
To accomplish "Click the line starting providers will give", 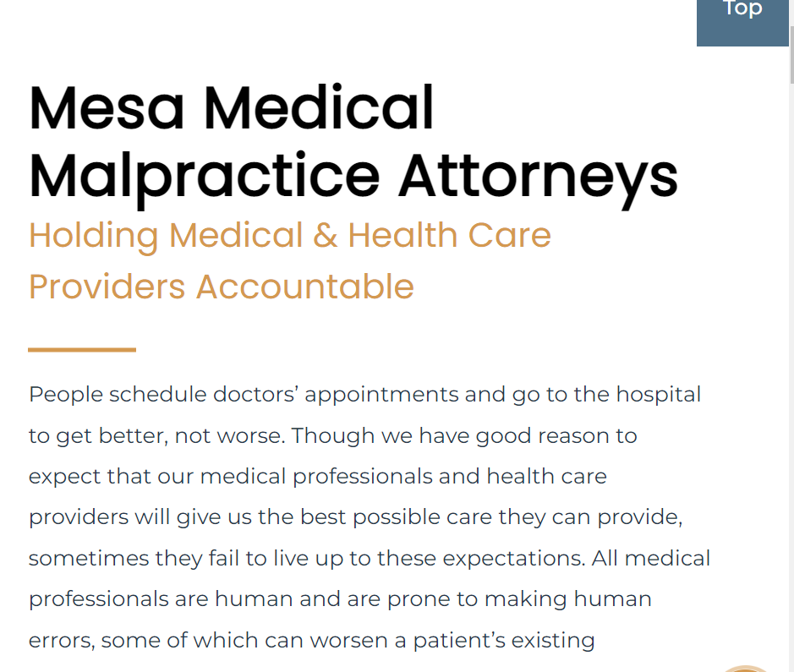I will click(x=355, y=517).
